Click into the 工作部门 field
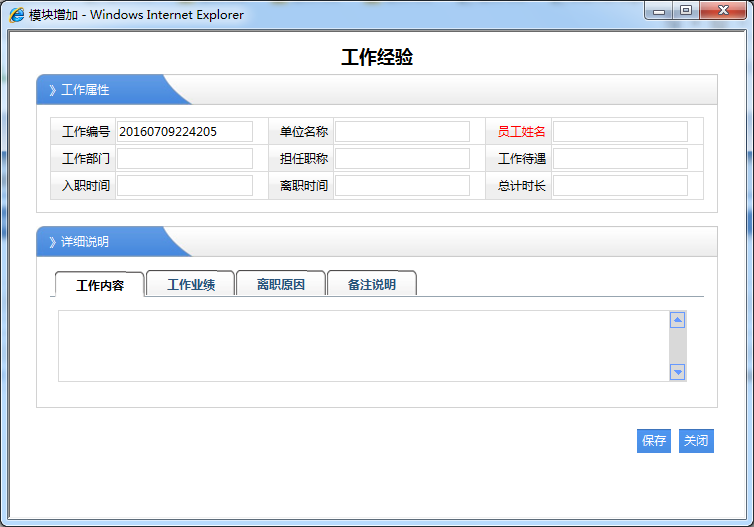754x527 pixels. [x=185, y=159]
